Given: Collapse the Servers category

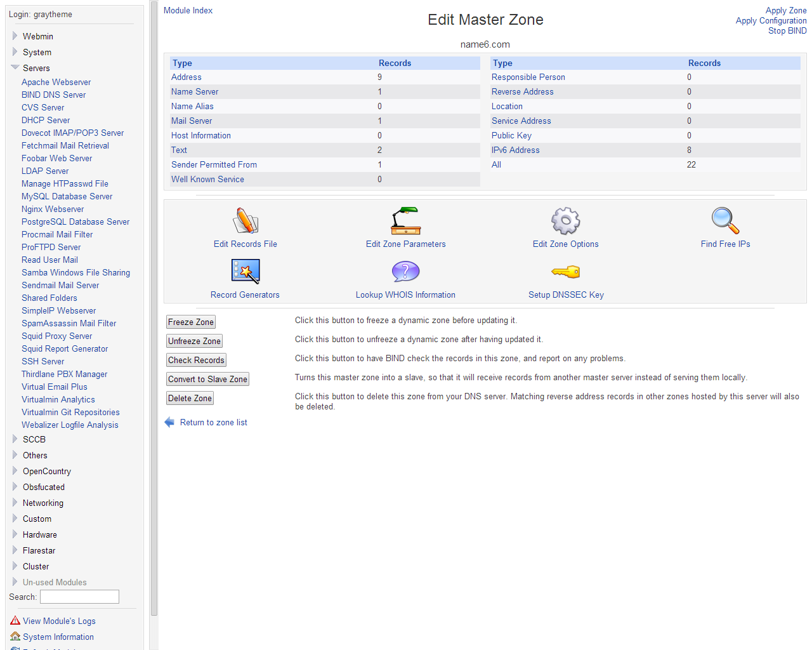Looking at the screenshot, I should point(15,67).
